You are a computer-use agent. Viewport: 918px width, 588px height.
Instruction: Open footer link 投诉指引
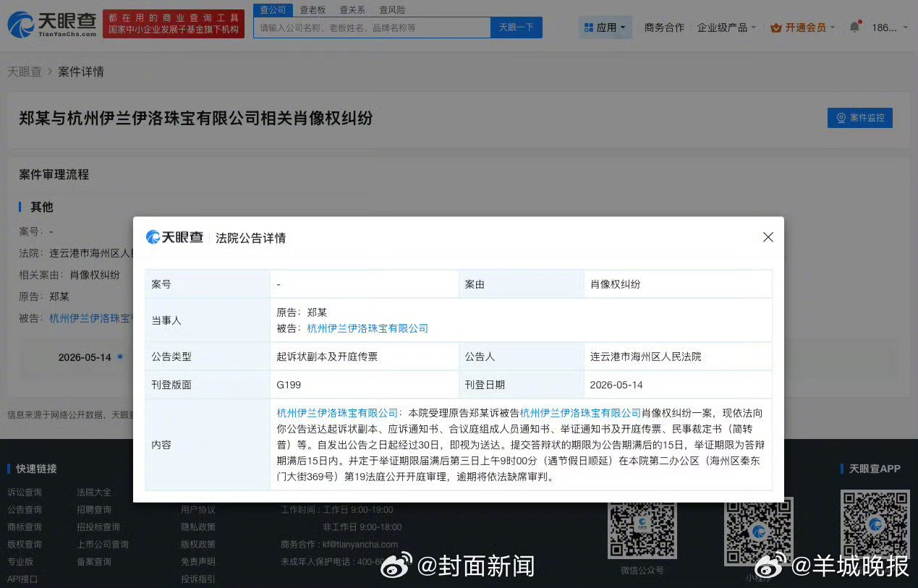198,579
